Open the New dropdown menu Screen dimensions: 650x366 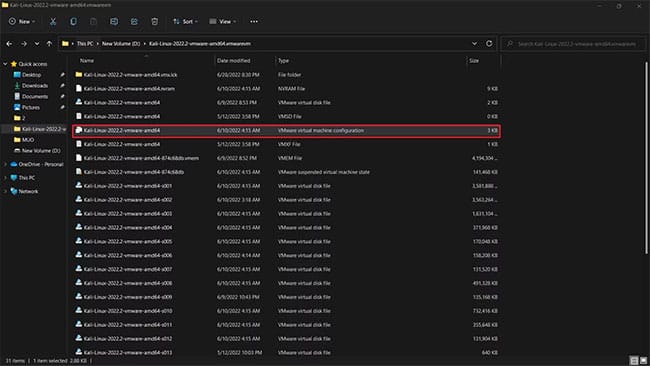[22, 22]
